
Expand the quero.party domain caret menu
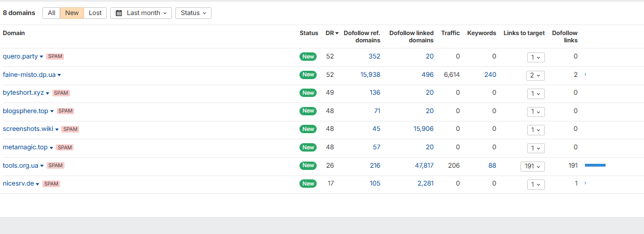42,57
